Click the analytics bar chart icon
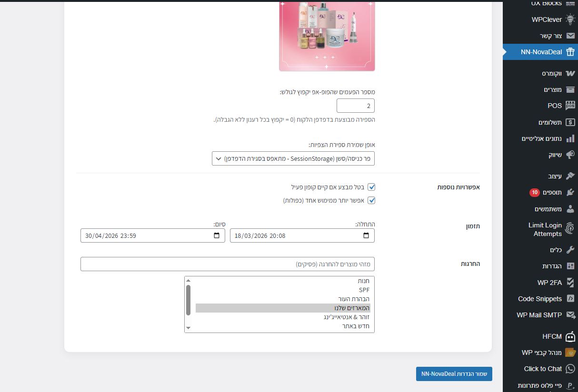This screenshot has height=392, width=578. click(570, 138)
